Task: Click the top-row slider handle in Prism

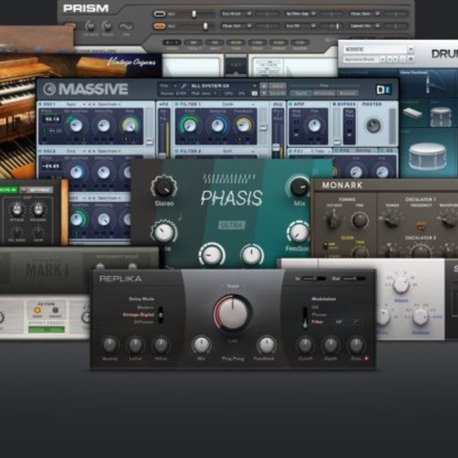Action: tap(194, 14)
